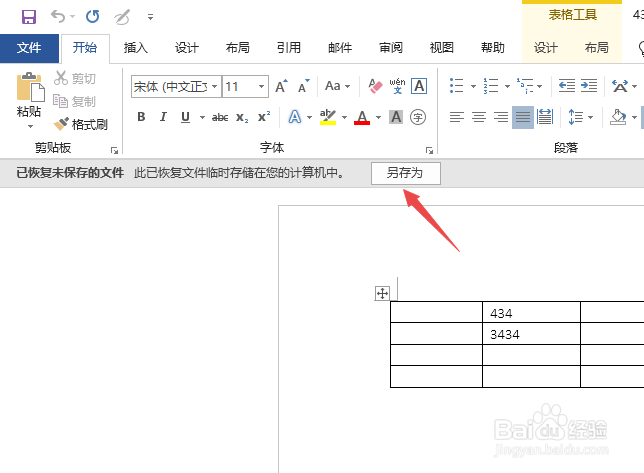644x473 pixels.
Task: Switch to the 帮助 (Help) tab
Action: (492, 48)
